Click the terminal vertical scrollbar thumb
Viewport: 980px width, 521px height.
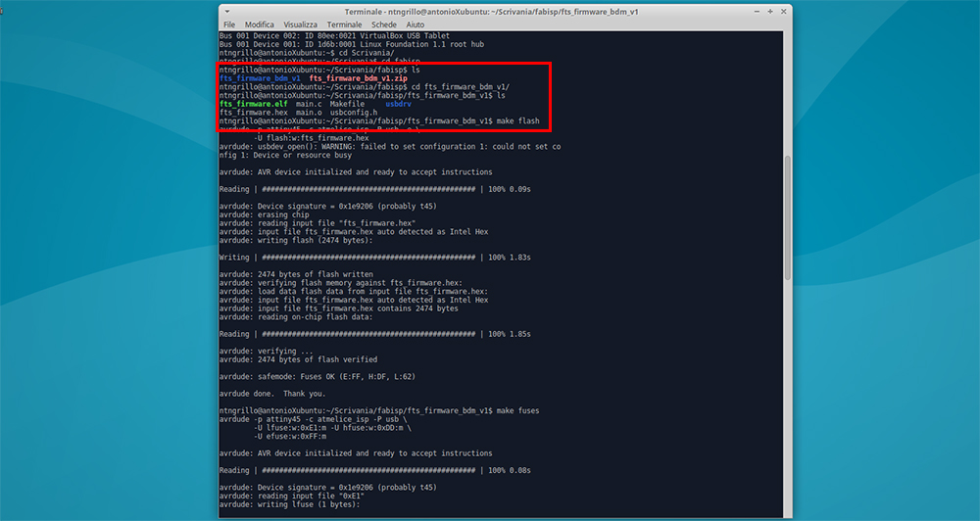(x=788, y=217)
